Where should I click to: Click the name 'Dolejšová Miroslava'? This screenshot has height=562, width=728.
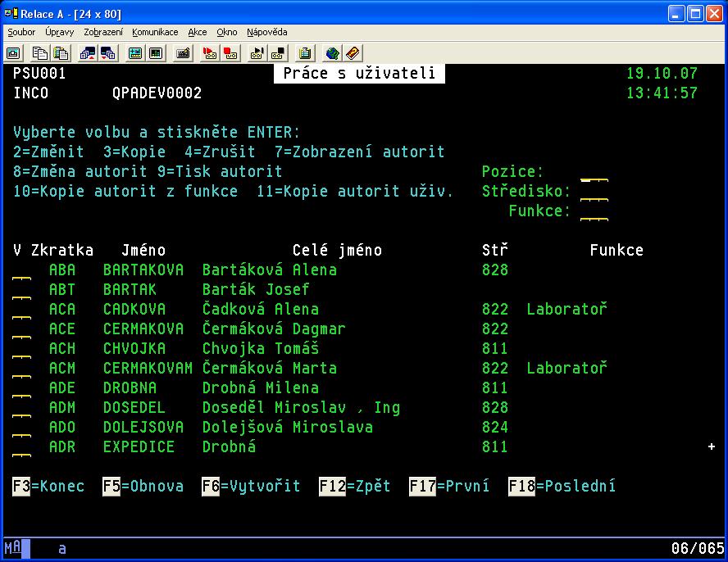(x=288, y=427)
